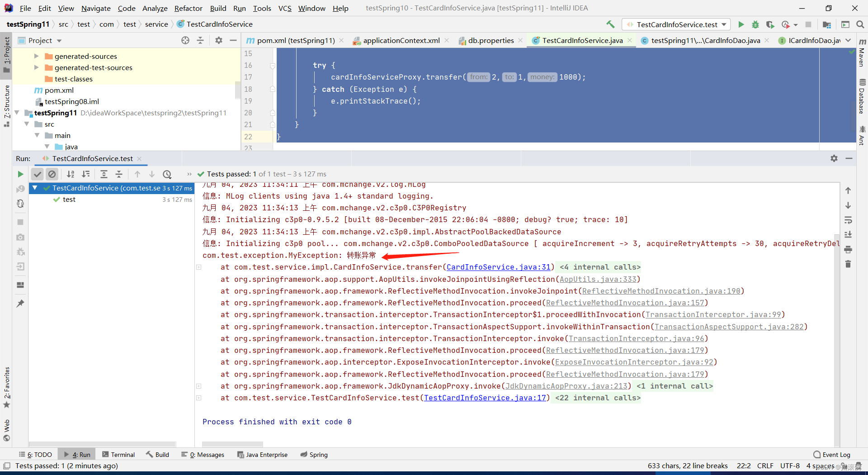The image size is (868, 475).
Task: Collapse testSpring11 module node
Action: 17,113
